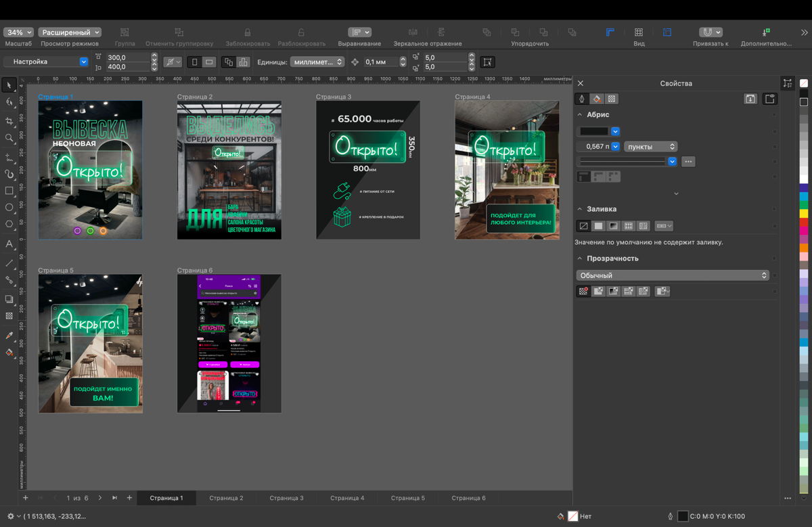The width and height of the screenshot is (812, 527).
Task: Select the Ellipse tool
Action: click(9, 208)
